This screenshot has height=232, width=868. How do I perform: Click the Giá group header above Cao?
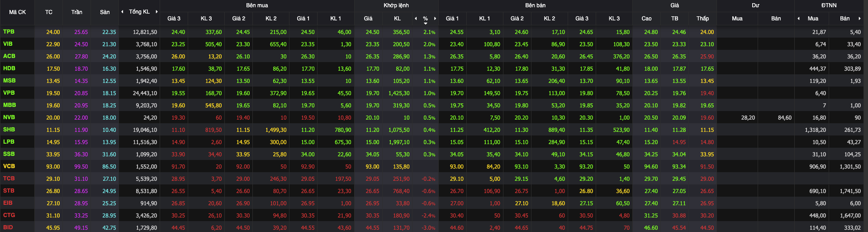675,5
